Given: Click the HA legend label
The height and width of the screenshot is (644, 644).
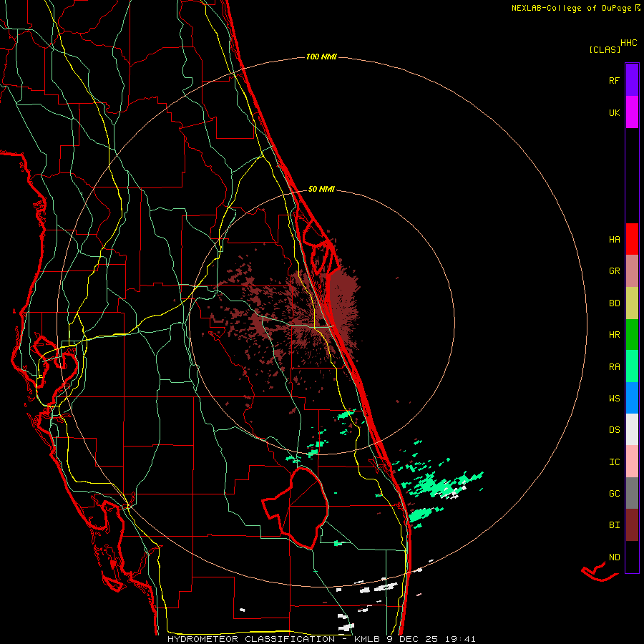Looking at the screenshot, I should click(614, 239).
